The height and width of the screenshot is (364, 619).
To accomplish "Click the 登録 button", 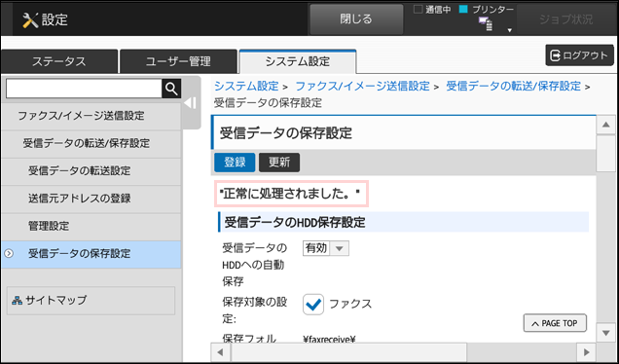I will pyautogui.click(x=235, y=163).
